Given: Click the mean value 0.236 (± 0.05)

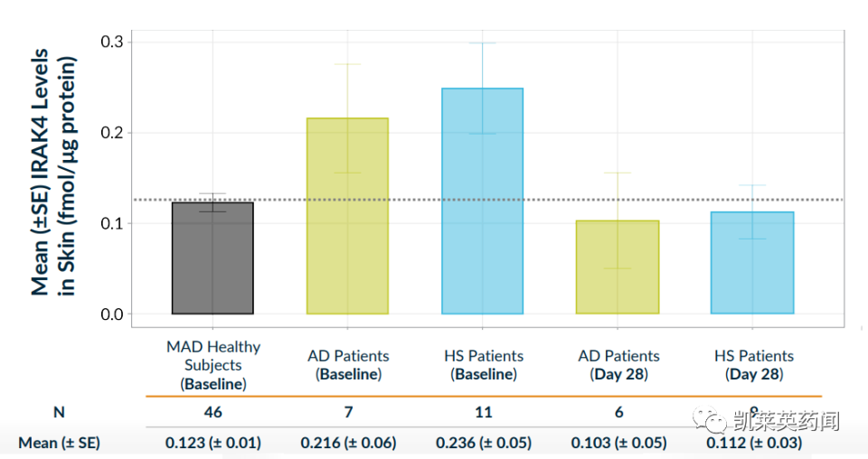Looking at the screenshot, I should pyautogui.click(x=483, y=443).
